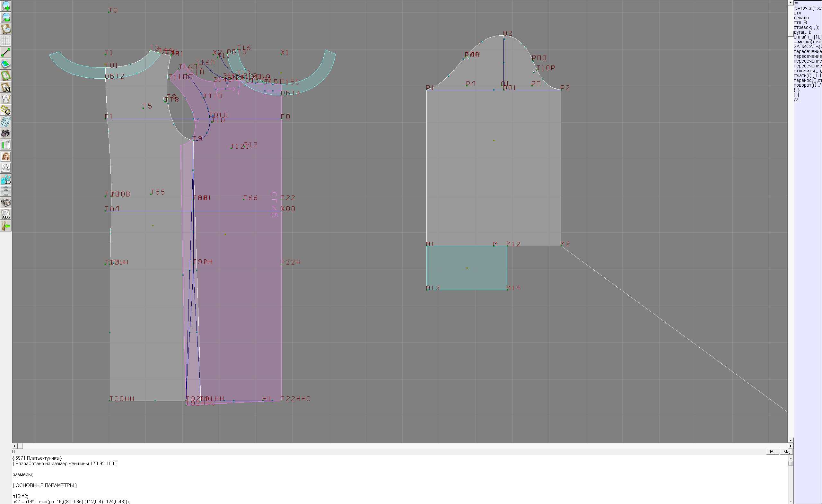
Task: Click the horizontal canvas scrollbar thumb
Action: coord(20,446)
